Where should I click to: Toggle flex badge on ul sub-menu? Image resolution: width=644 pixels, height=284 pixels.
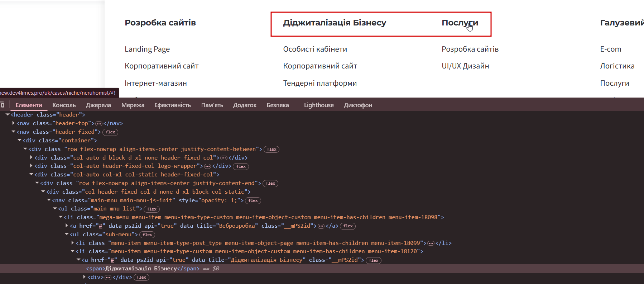(147, 235)
